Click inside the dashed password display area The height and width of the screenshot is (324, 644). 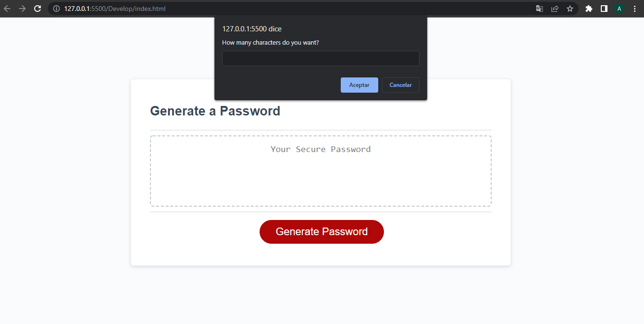(x=320, y=181)
